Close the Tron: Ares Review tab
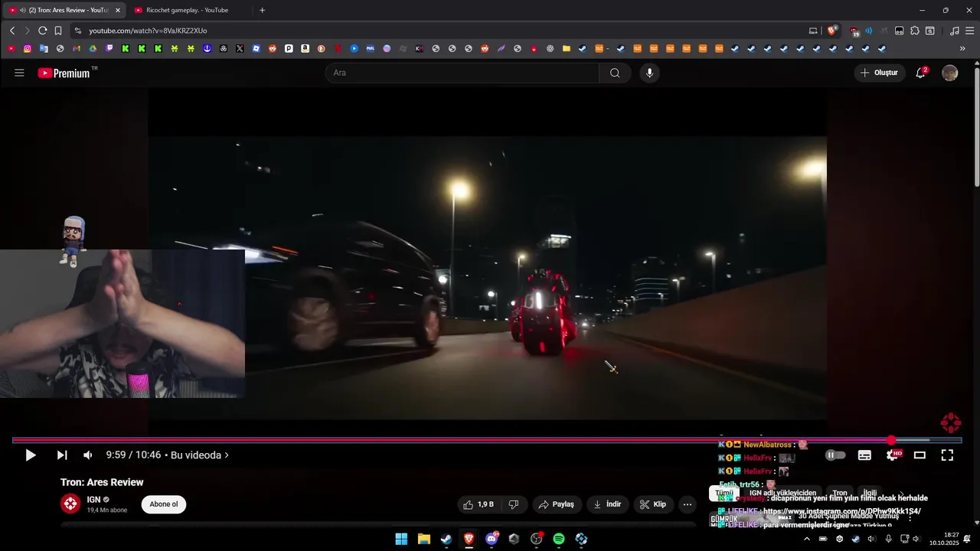Viewport: 980px width, 551px height. (118, 10)
